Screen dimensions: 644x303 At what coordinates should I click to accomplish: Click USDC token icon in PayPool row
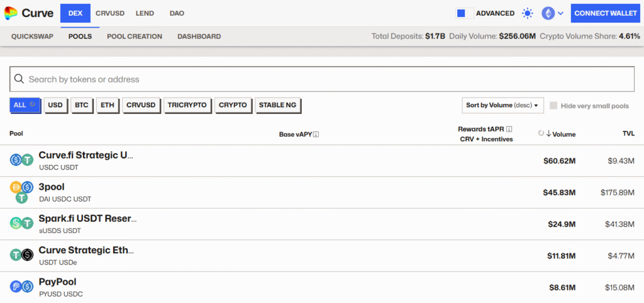point(27,287)
